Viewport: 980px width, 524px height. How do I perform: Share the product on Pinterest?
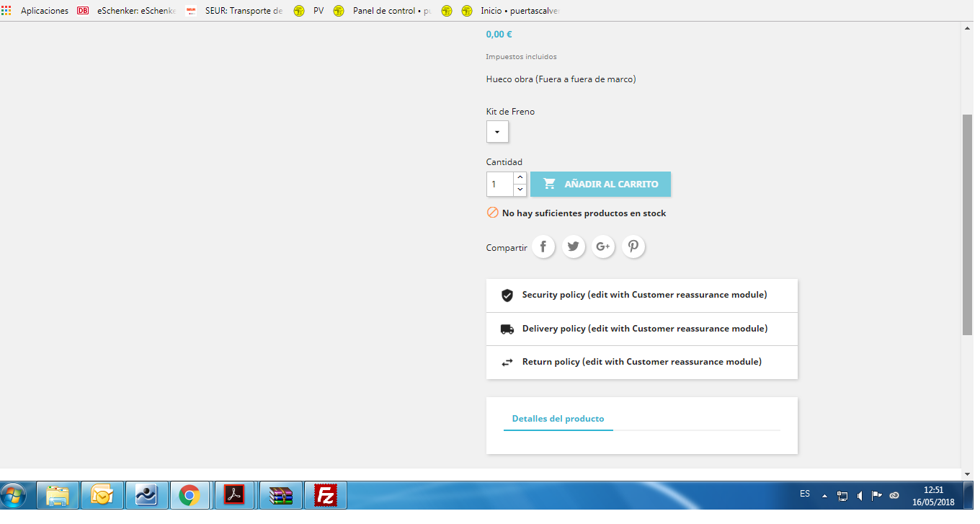point(633,247)
